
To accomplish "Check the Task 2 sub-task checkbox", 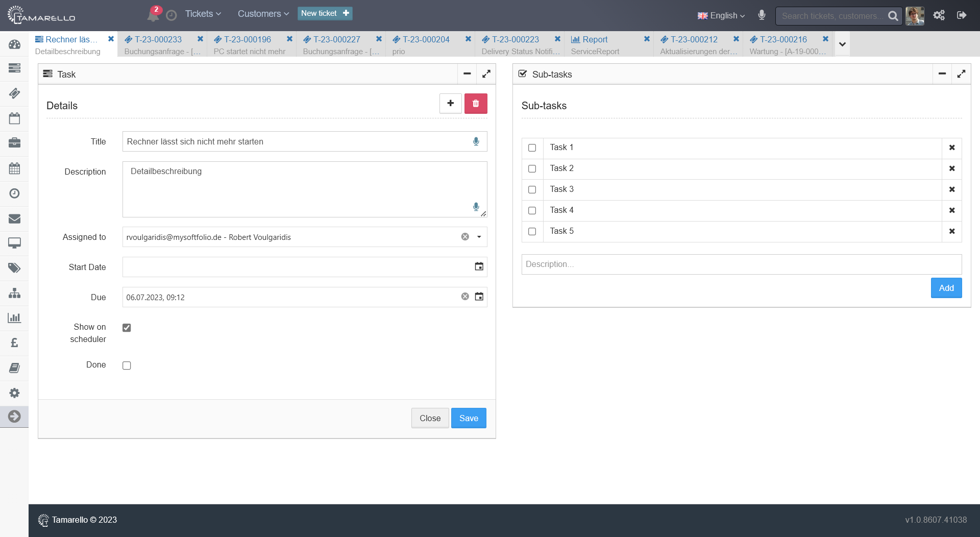I will click(x=532, y=169).
